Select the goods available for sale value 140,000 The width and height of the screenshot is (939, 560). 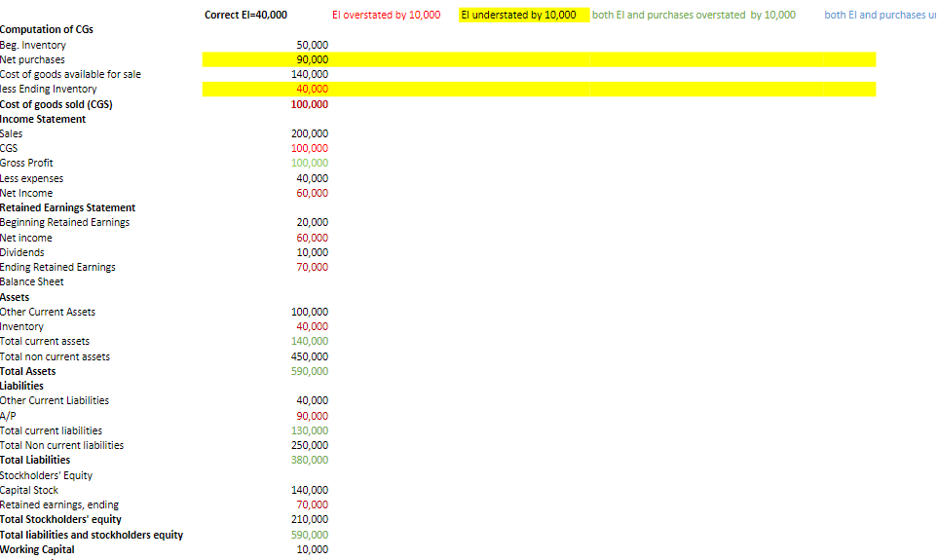310,74
